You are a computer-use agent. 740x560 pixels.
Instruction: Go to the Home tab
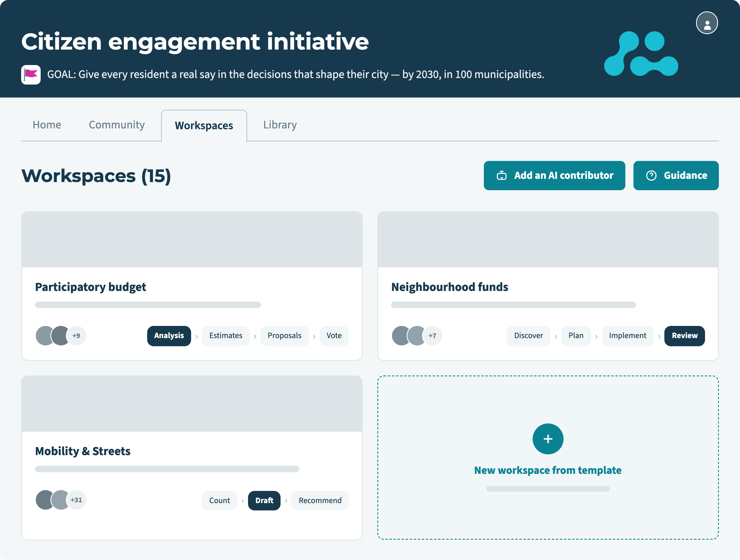pos(47,125)
